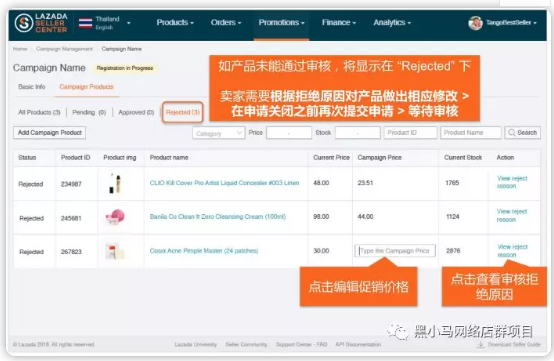View reject reason for product 267823
Screen dimensions: 554x361
pyautogui.click(x=512, y=251)
